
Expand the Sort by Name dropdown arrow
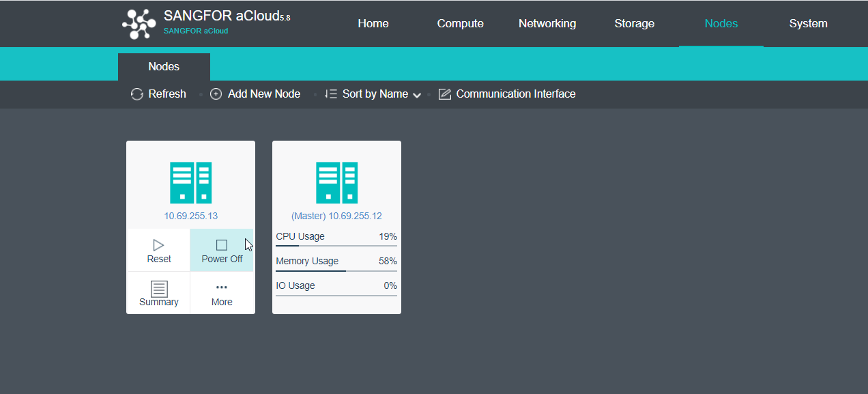(x=417, y=95)
